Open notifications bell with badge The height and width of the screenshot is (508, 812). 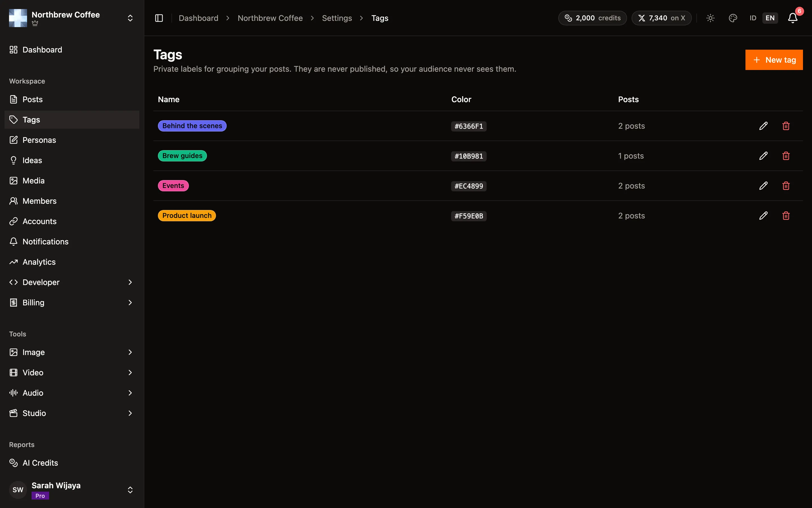click(x=793, y=18)
